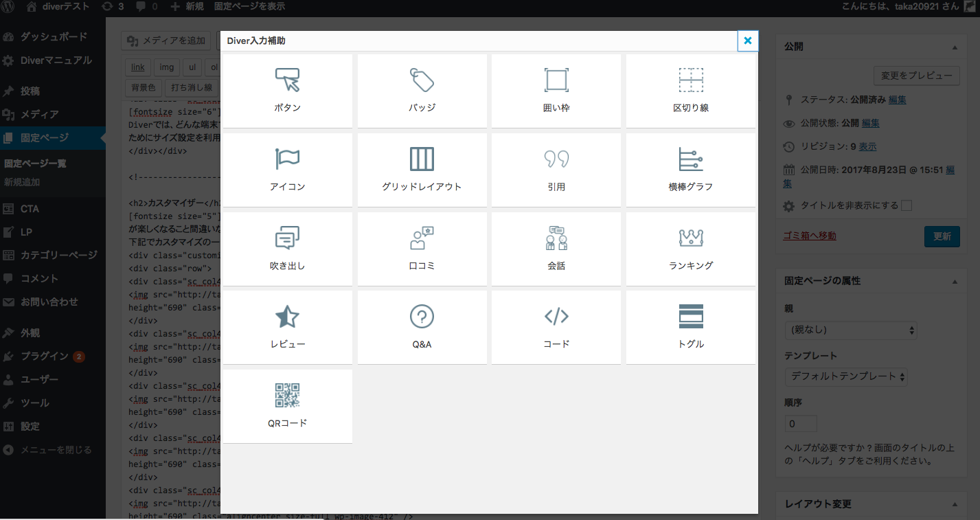This screenshot has height=520, width=980.
Task: Insert a 囲い枠 frame box
Action: [x=556, y=81]
